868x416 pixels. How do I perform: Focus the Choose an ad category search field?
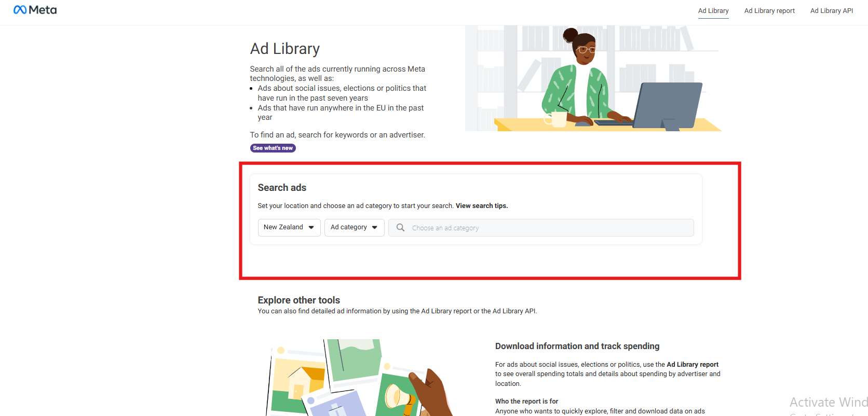541,228
